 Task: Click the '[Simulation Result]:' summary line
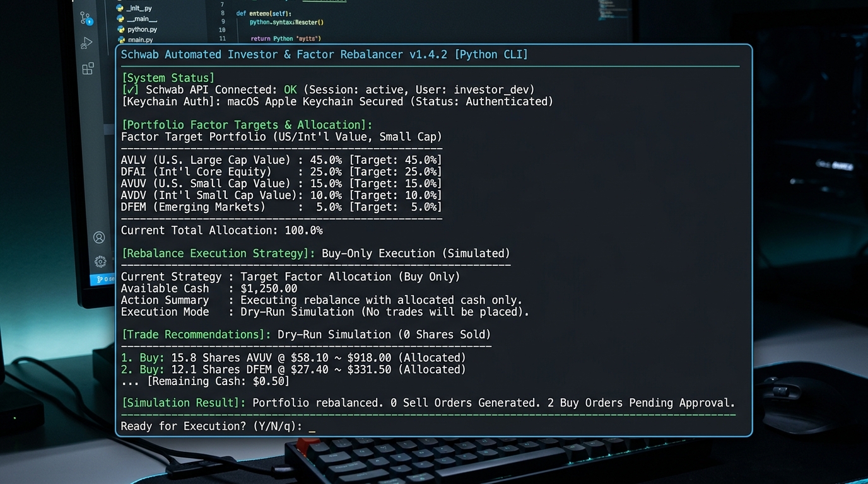[428, 403]
